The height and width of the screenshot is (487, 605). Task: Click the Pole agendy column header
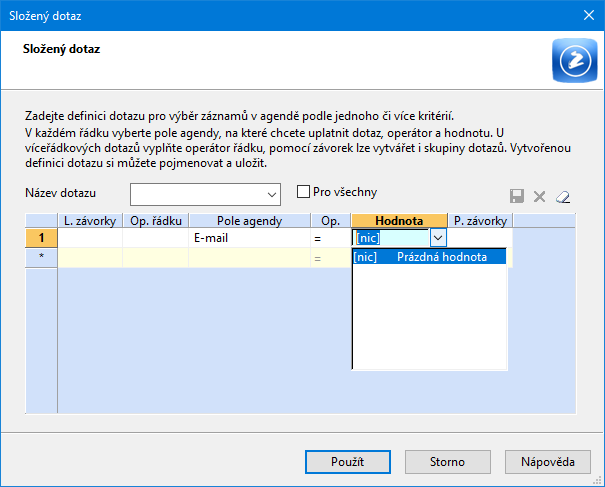[250, 221]
